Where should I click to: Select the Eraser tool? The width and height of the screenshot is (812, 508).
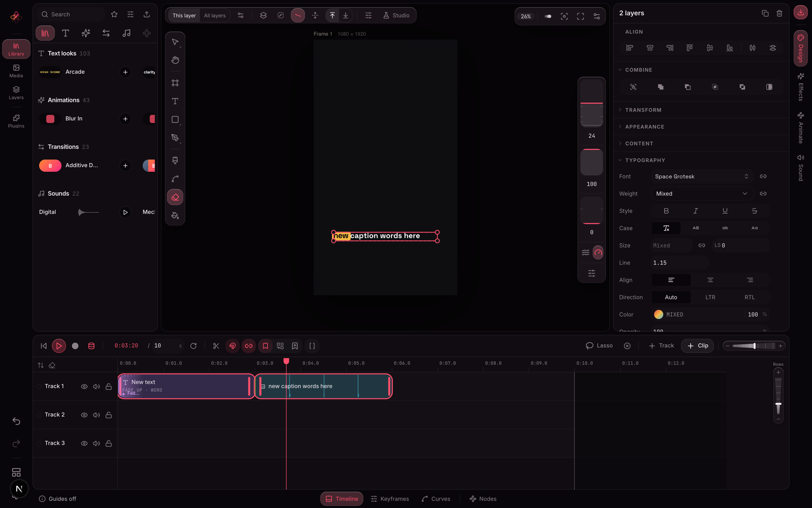[x=175, y=198]
